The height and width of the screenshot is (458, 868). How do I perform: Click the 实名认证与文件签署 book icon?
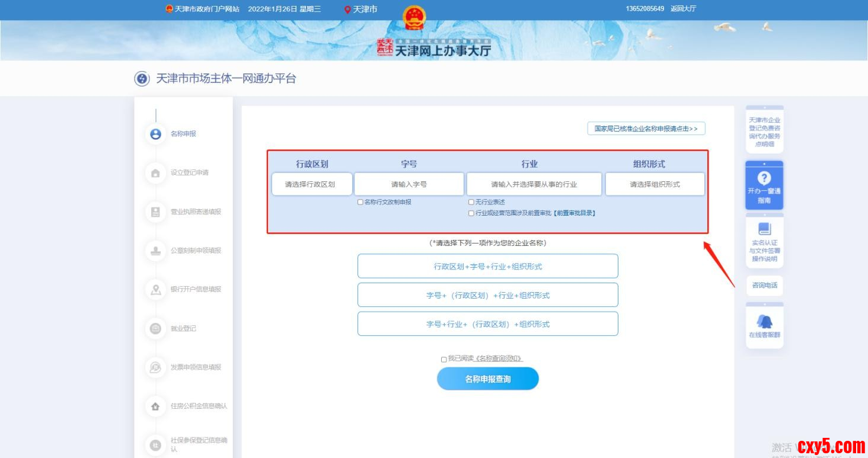(764, 229)
